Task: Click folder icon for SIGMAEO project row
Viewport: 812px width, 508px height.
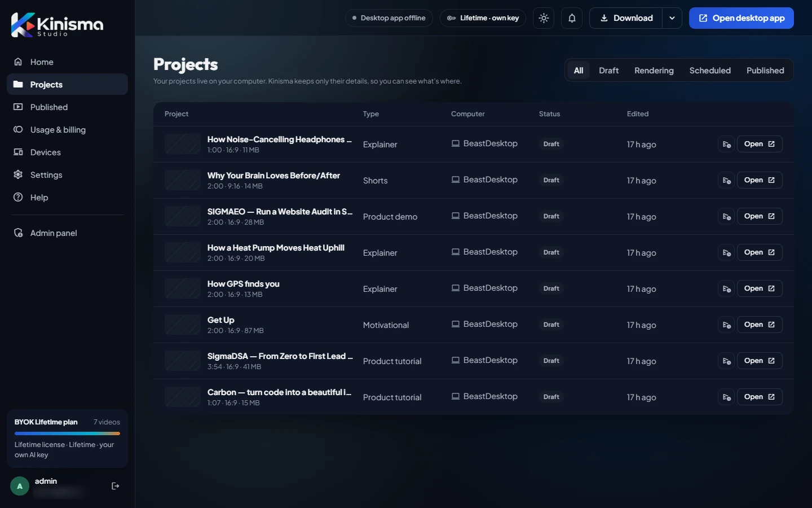Action: [x=727, y=217]
